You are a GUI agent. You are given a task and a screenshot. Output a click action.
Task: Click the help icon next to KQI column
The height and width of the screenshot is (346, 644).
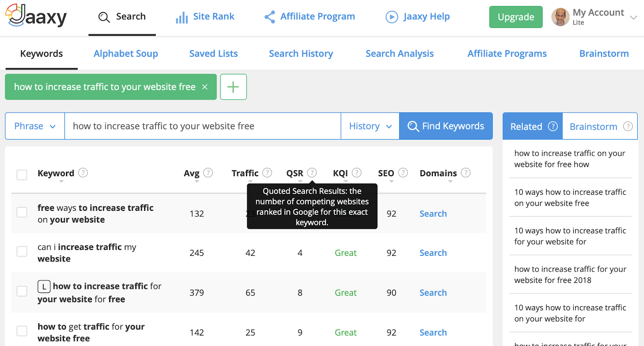pyautogui.click(x=357, y=173)
